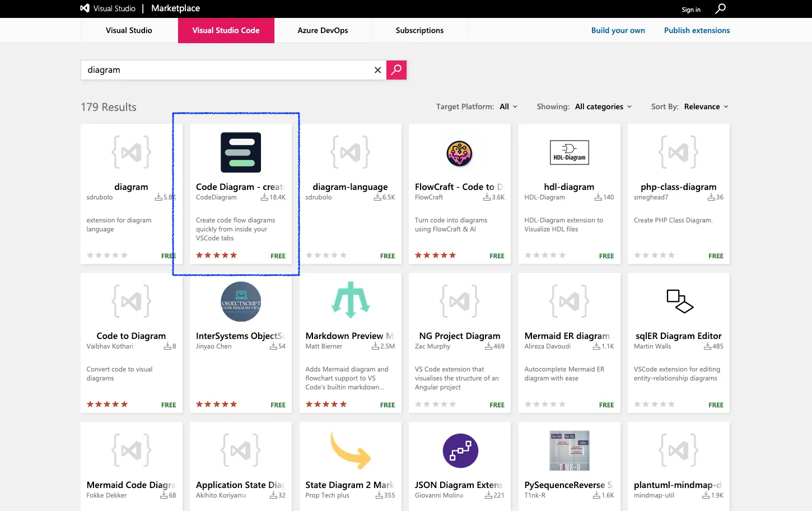Screen dimensions: 812x511
Task: Expand the Target Platform All dropdown
Action: click(x=508, y=106)
